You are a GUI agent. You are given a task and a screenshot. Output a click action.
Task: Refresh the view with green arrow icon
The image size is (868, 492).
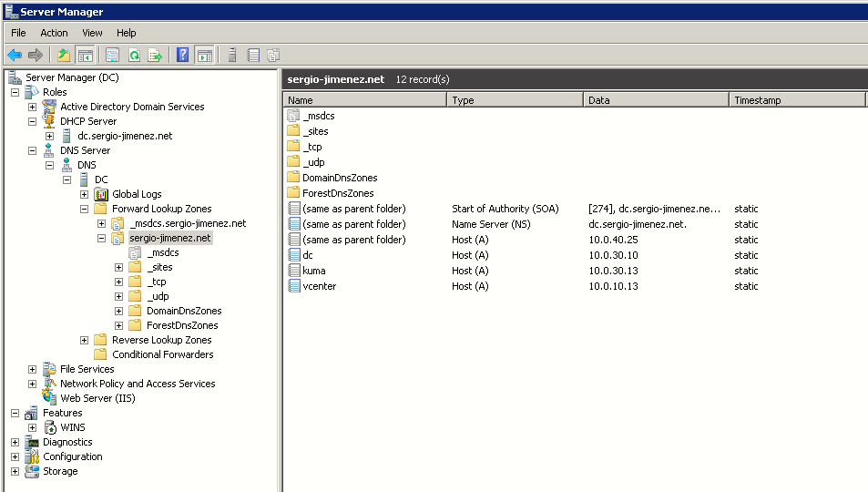pyautogui.click(x=135, y=55)
